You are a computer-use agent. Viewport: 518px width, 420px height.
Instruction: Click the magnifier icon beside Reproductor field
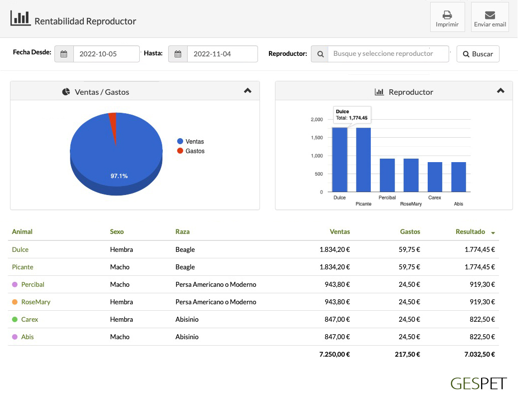click(x=319, y=54)
